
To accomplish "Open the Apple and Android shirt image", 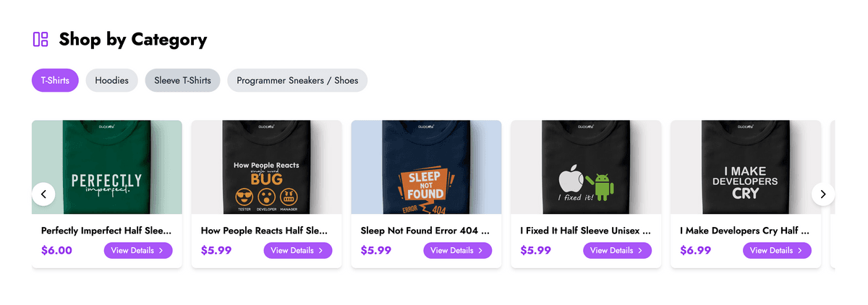I will tap(586, 167).
